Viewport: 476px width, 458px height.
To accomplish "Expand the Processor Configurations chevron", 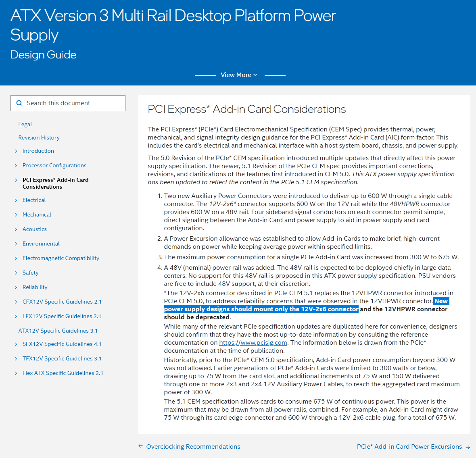I will coord(16,166).
